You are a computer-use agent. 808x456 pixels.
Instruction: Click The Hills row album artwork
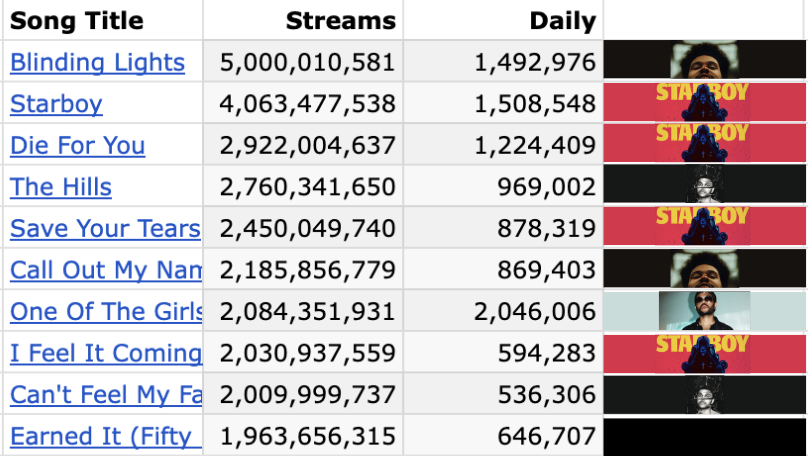[704, 186]
